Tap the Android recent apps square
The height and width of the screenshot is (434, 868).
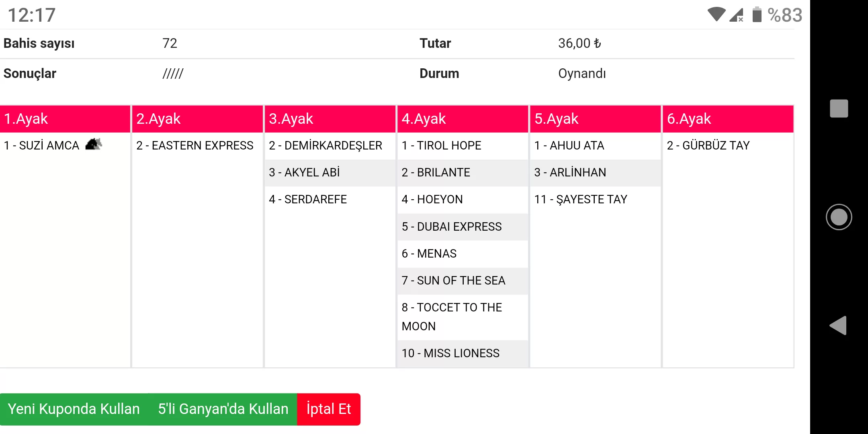click(x=839, y=108)
